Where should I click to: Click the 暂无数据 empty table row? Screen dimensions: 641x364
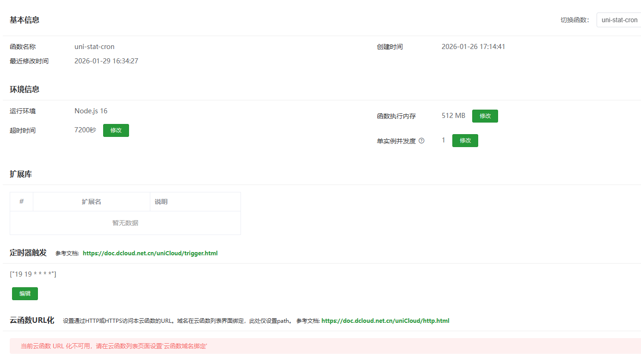coord(125,223)
